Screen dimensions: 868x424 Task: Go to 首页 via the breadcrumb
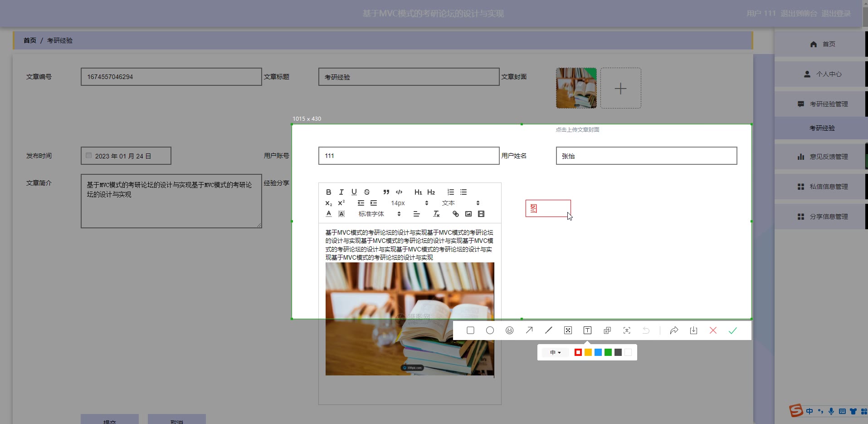[x=30, y=40]
